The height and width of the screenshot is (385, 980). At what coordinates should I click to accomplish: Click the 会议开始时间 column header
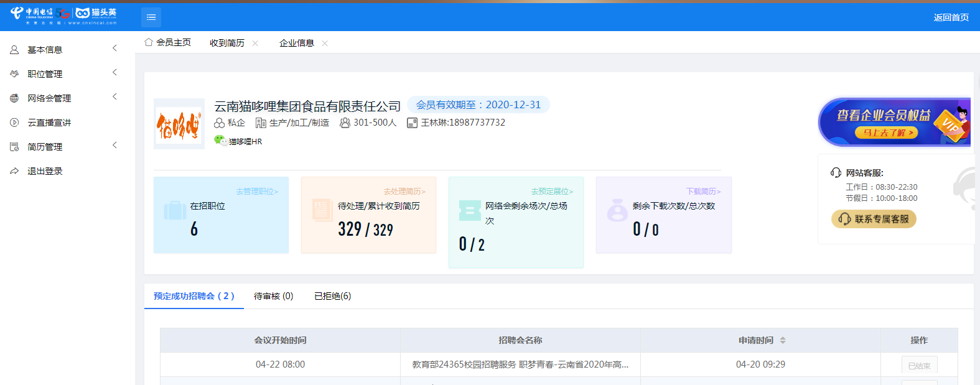coord(280,340)
